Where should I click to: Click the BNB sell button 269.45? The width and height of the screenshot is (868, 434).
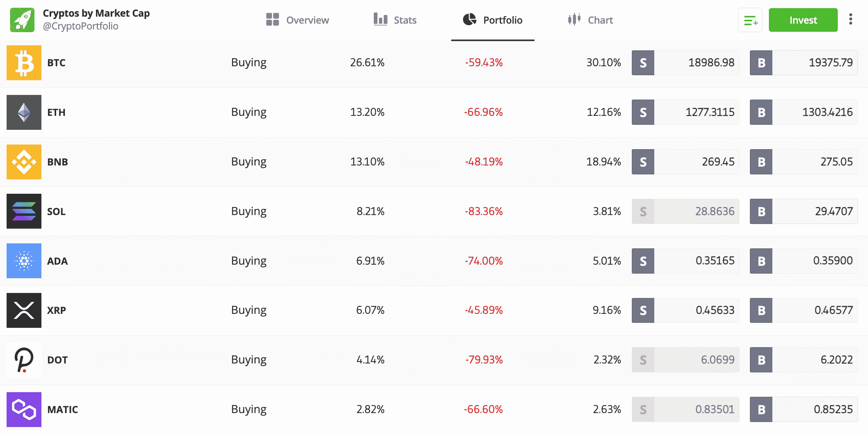click(x=685, y=162)
